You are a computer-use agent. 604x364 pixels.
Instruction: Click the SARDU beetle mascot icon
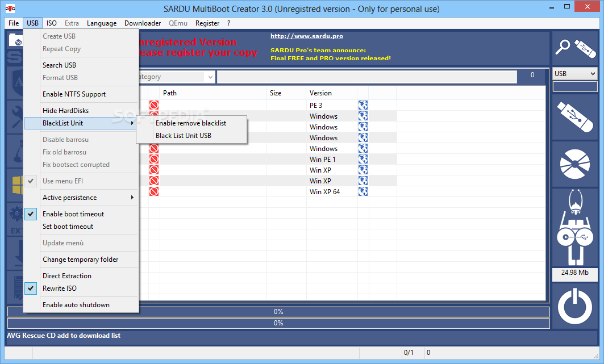[x=574, y=227]
